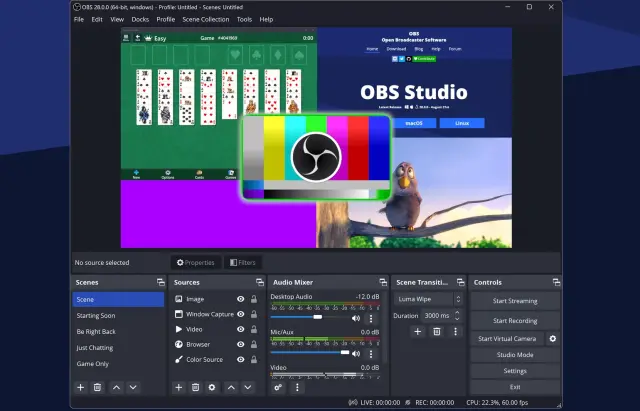Open the Docks menu

coord(140,19)
